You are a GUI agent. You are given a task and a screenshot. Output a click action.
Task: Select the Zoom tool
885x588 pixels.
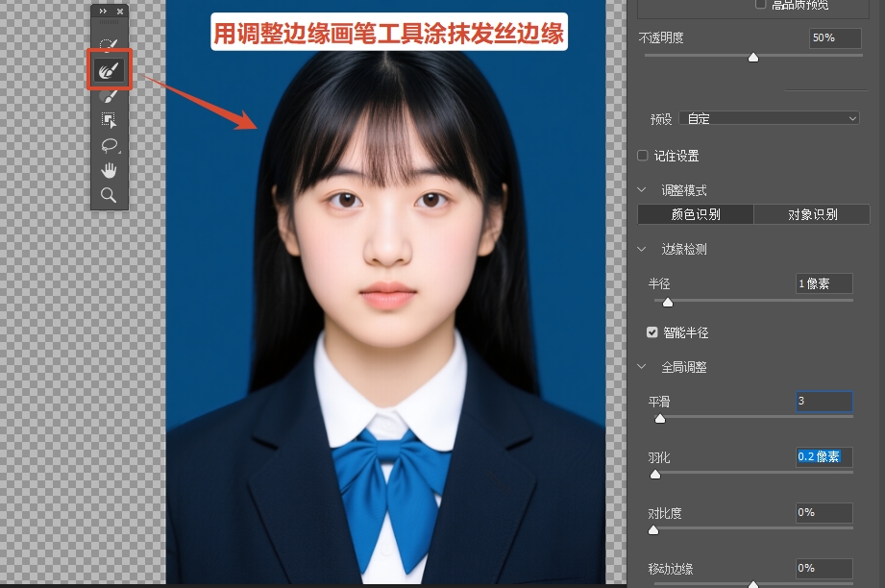pos(110,195)
